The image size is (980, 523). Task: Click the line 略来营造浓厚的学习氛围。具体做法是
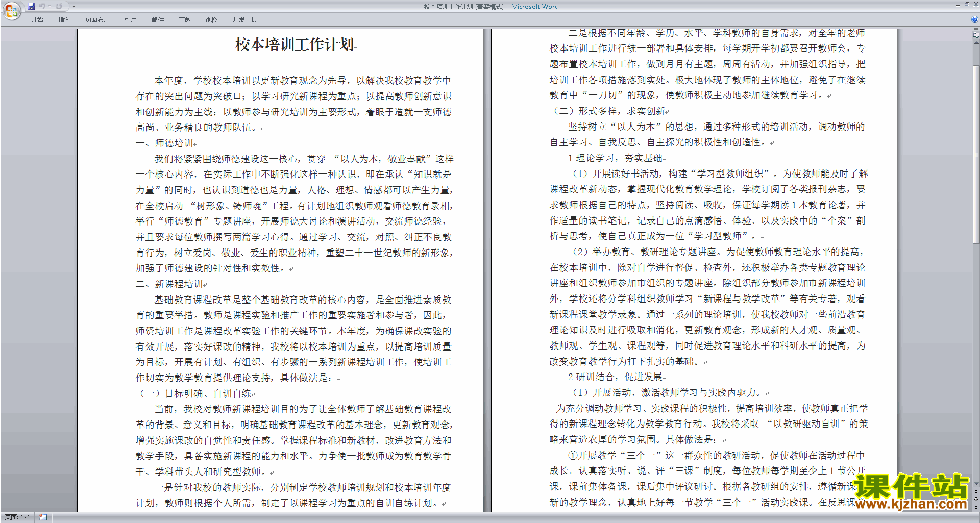pyautogui.click(x=634, y=439)
